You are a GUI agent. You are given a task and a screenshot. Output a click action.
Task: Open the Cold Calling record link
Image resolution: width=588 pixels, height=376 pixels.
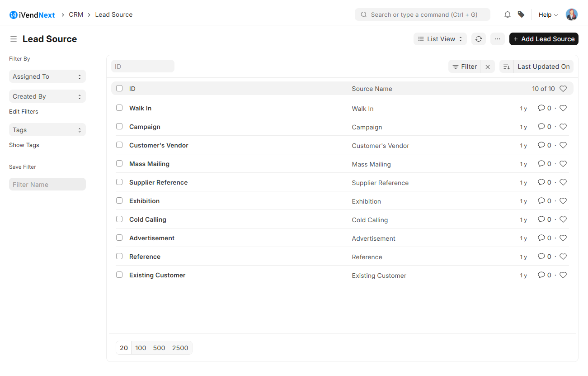148,219
